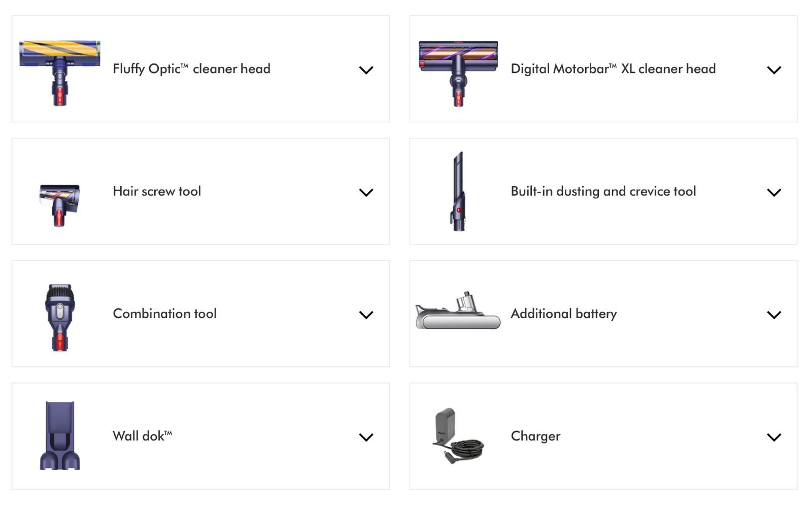Image resolution: width=812 pixels, height=505 pixels.
Task: Select the Combination tool title text
Action: coord(164,314)
